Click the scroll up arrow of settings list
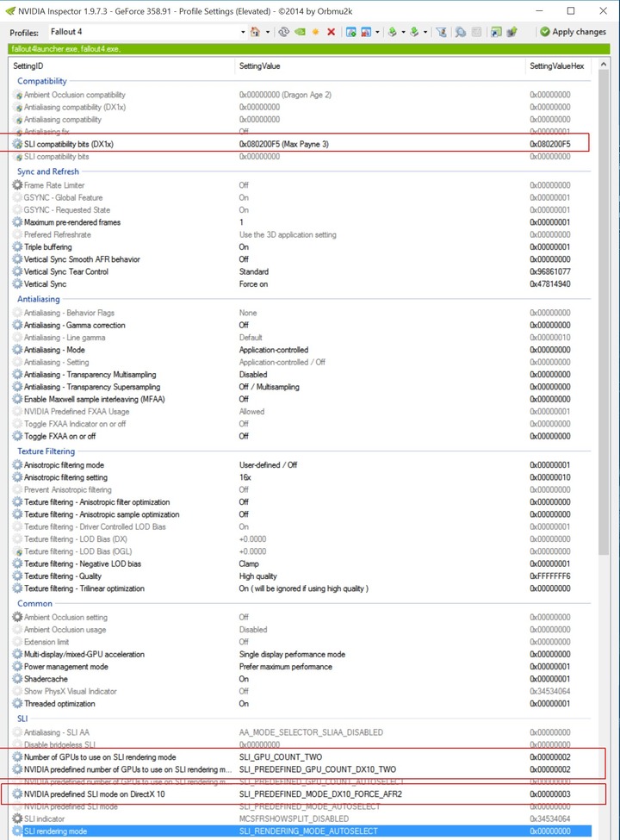Viewport: 620px width, 840px height. point(604,65)
